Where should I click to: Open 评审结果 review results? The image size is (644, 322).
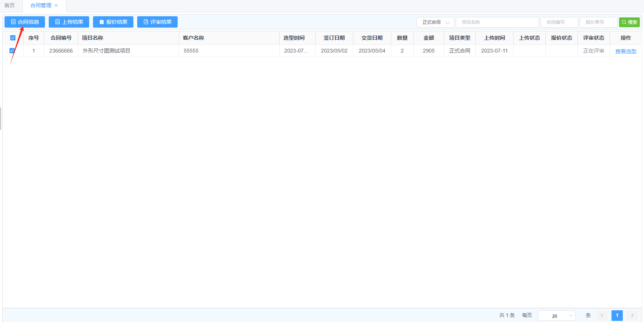(x=157, y=22)
